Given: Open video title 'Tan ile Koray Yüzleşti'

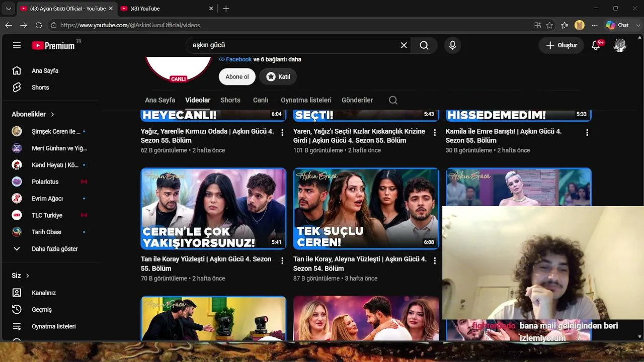Looking at the screenshot, I should coord(206,264).
